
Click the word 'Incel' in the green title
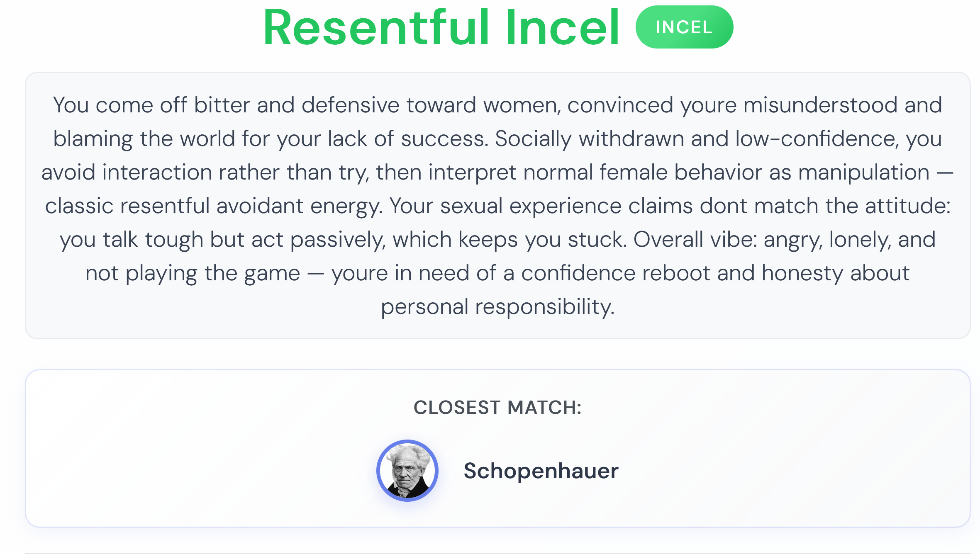(x=563, y=27)
